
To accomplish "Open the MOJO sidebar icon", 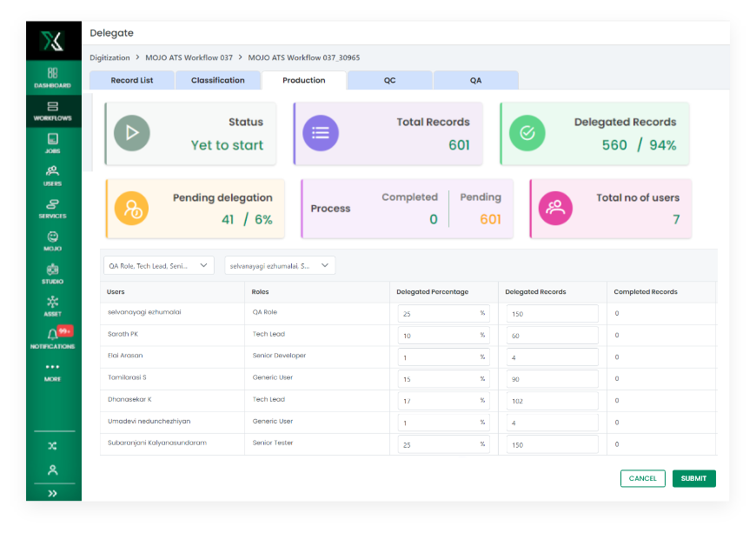I will tap(53, 237).
